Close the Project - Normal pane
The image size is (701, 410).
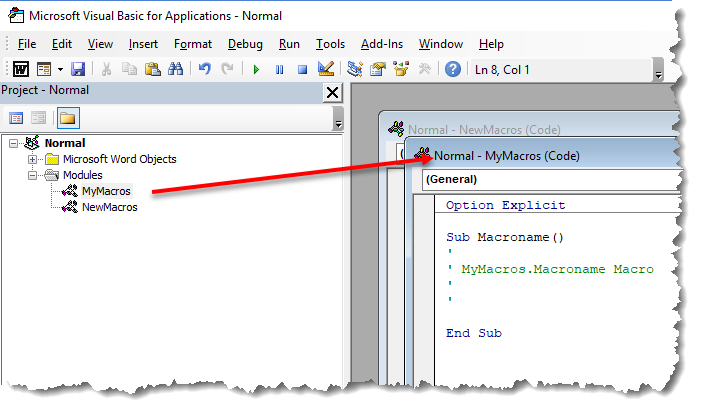[x=332, y=93]
